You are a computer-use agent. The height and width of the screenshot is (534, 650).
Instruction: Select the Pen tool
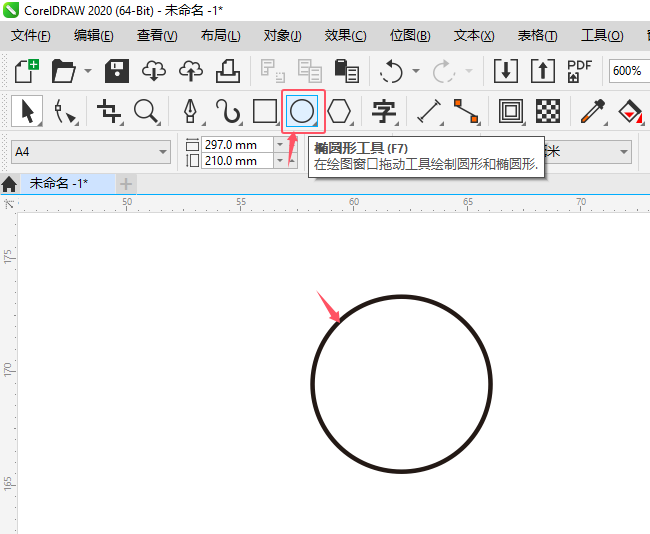[191, 111]
